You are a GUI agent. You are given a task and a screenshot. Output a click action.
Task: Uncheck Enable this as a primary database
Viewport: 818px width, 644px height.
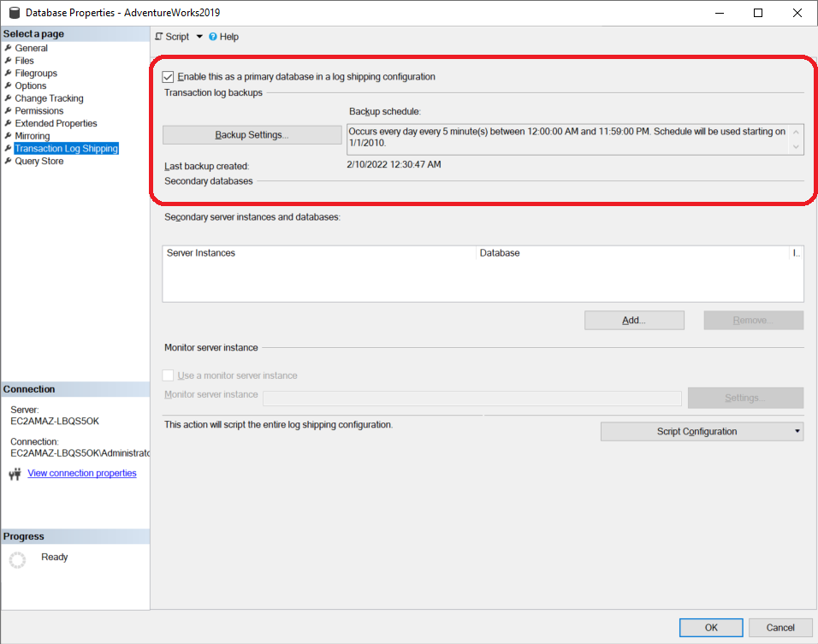coord(168,77)
